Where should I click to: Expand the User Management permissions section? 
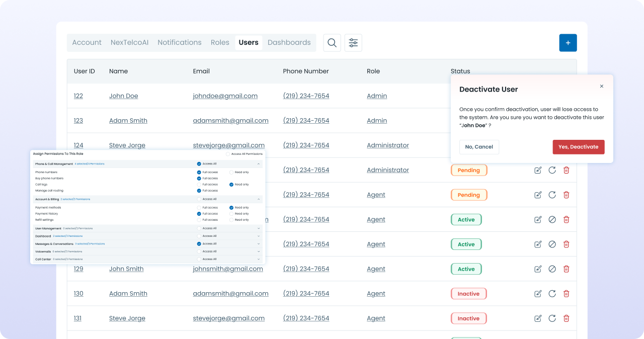259,228
